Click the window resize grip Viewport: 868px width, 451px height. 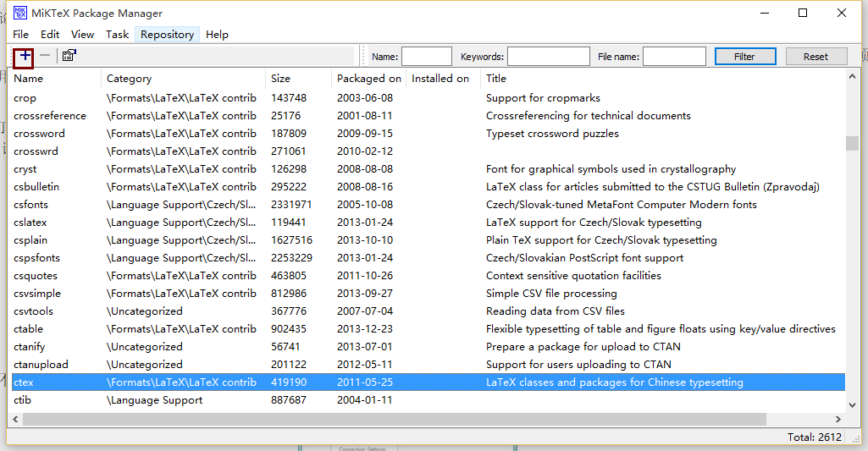(856, 439)
